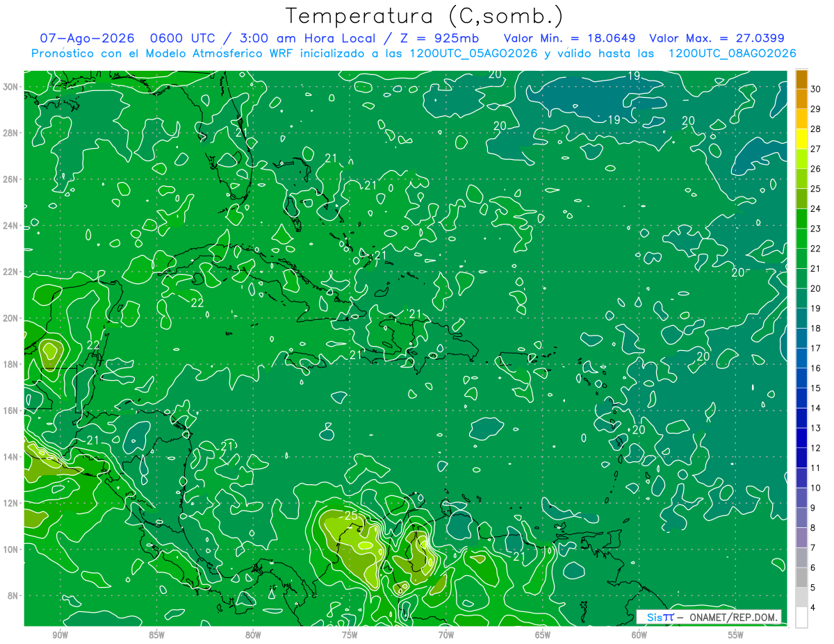
Task: Pick the blue swatch between 15 and 16
Action: [x=801, y=378]
